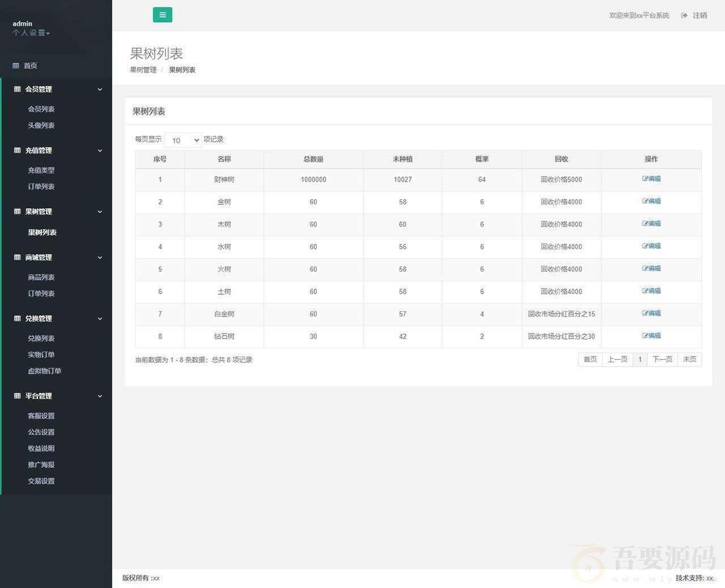Image resolution: width=725 pixels, height=588 pixels.
Task: Click cell 回收市场分红百分之30
Action: coord(561,337)
